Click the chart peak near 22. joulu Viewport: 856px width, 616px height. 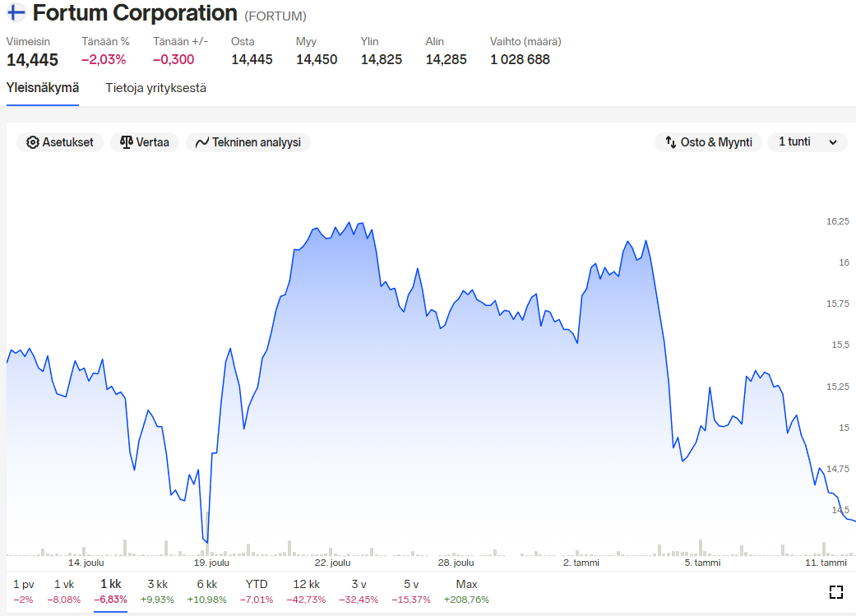pos(349,223)
